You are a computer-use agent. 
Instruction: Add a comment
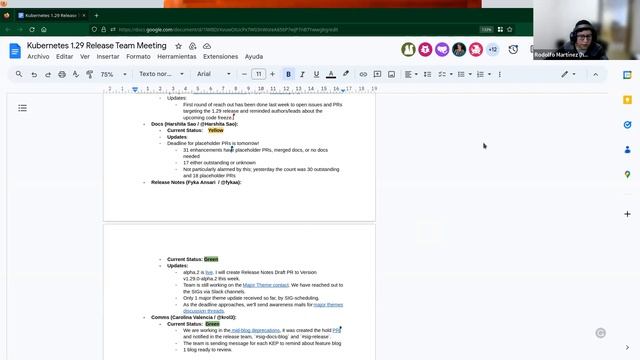pyautogui.click(x=377, y=74)
